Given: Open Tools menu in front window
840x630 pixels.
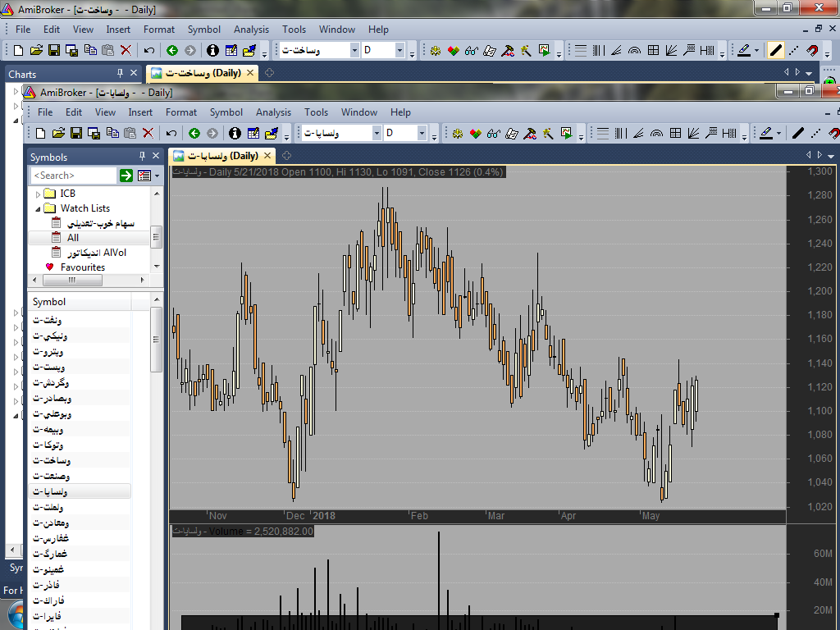Looking at the screenshot, I should [x=316, y=112].
